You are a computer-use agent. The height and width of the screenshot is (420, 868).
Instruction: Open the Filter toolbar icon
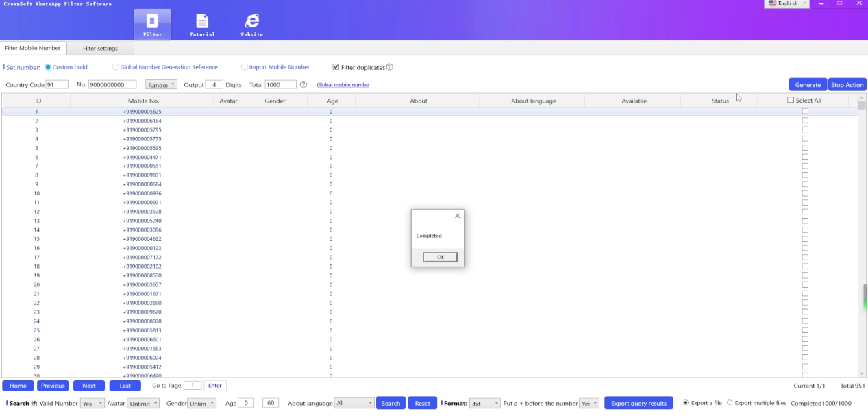click(152, 24)
